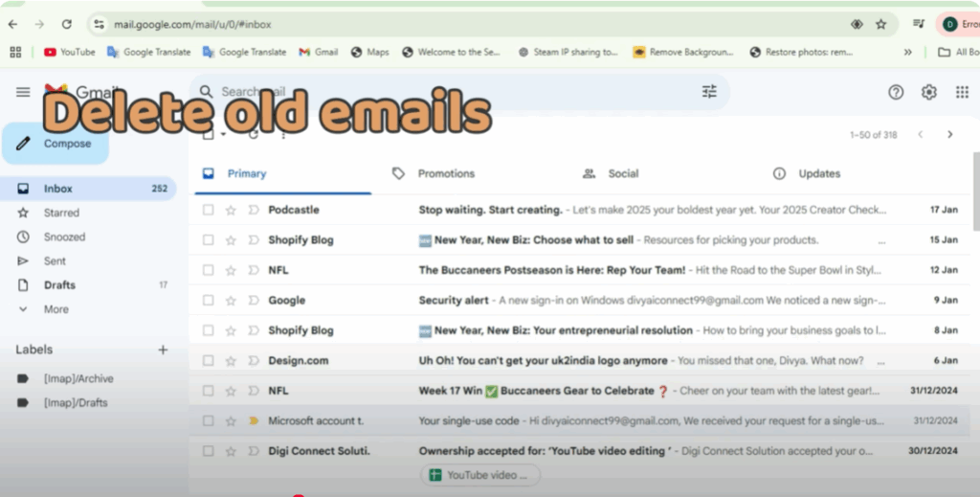Screen dimensions: 980x497
Task: Bookmark this page star icon
Action: tap(881, 24)
